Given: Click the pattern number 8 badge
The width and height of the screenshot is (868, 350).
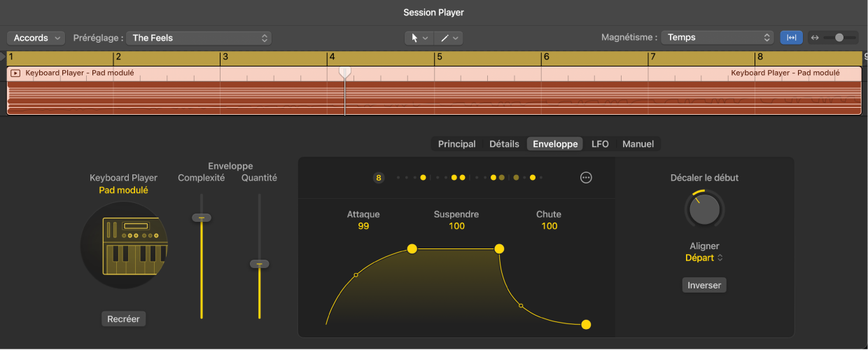Looking at the screenshot, I should (x=379, y=178).
